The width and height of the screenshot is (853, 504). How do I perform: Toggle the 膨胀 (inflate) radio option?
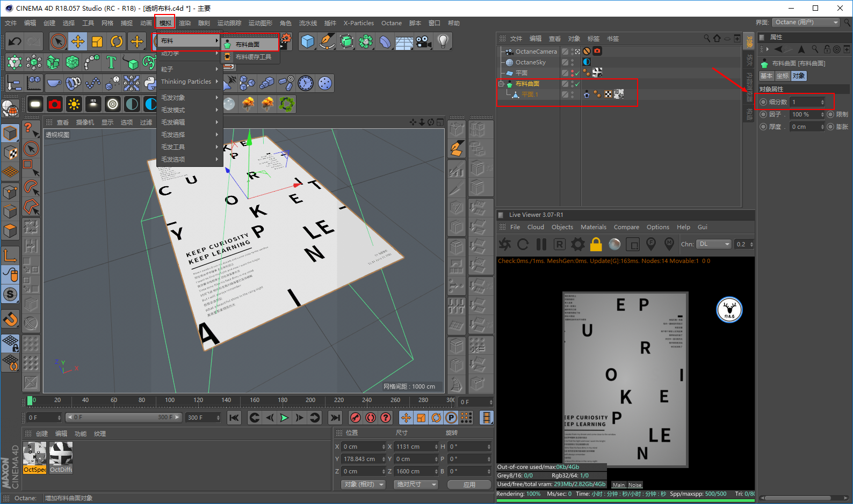830,127
